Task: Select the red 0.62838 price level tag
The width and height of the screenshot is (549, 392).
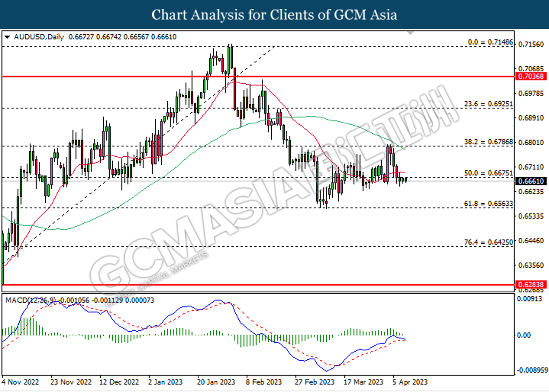Action: tap(531, 284)
